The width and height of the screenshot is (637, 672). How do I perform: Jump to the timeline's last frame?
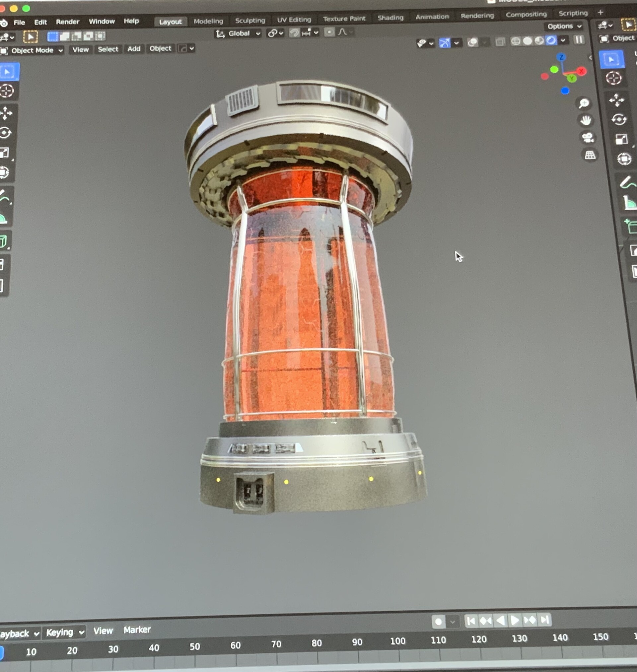coord(545,620)
